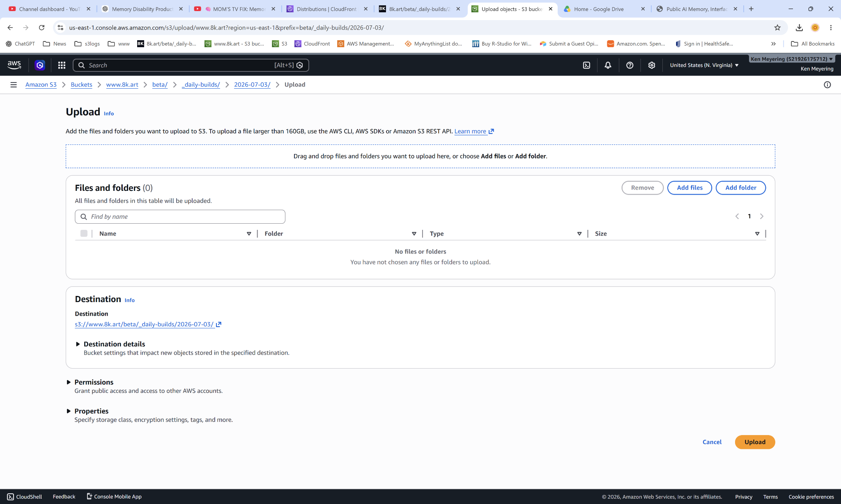Image resolution: width=841 pixels, height=504 pixels.
Task: Switch to Memory Disability Product tab
Action: pyautogui.click(x=142, y=9)
